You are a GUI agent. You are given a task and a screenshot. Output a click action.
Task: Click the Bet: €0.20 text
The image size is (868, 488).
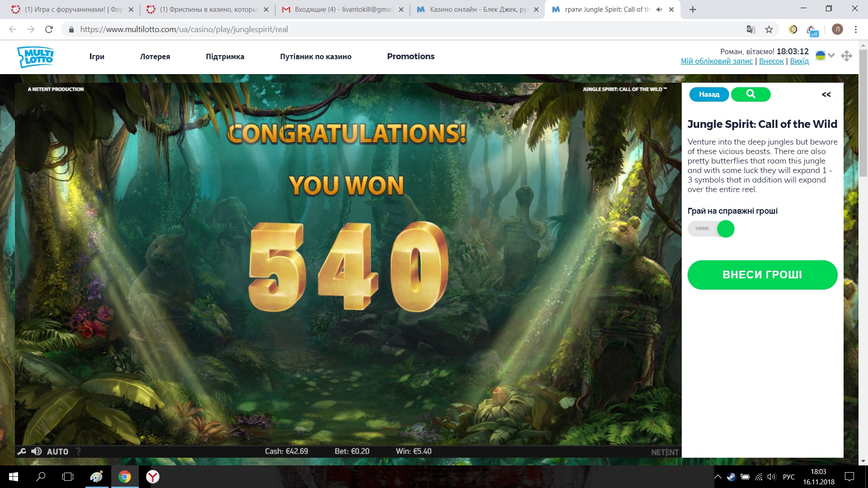352,451
